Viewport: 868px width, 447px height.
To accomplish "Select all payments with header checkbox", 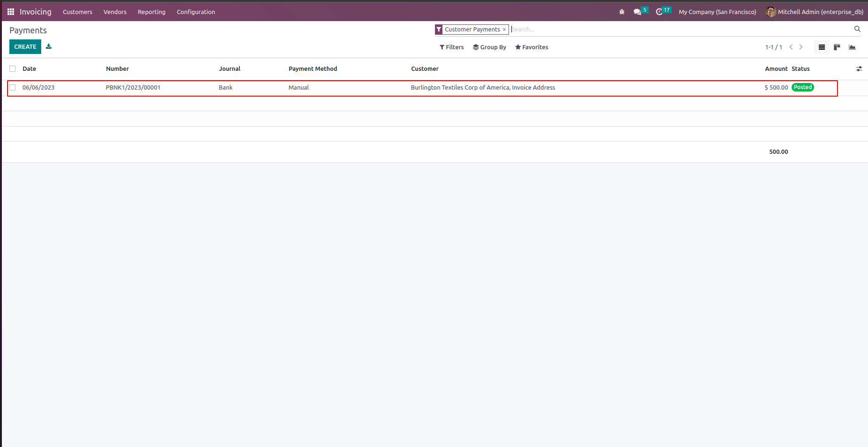I will tap(13, 69).
